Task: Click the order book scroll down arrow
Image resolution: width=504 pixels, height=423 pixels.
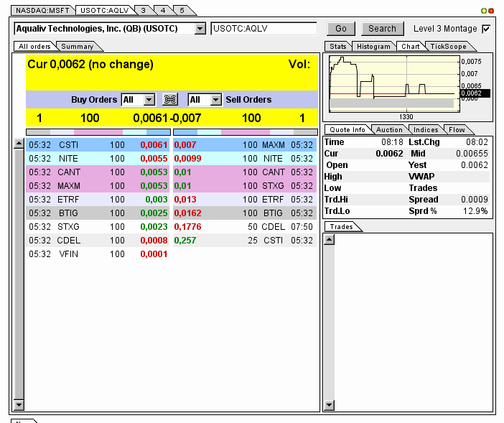Action: [x=19, y=406]
